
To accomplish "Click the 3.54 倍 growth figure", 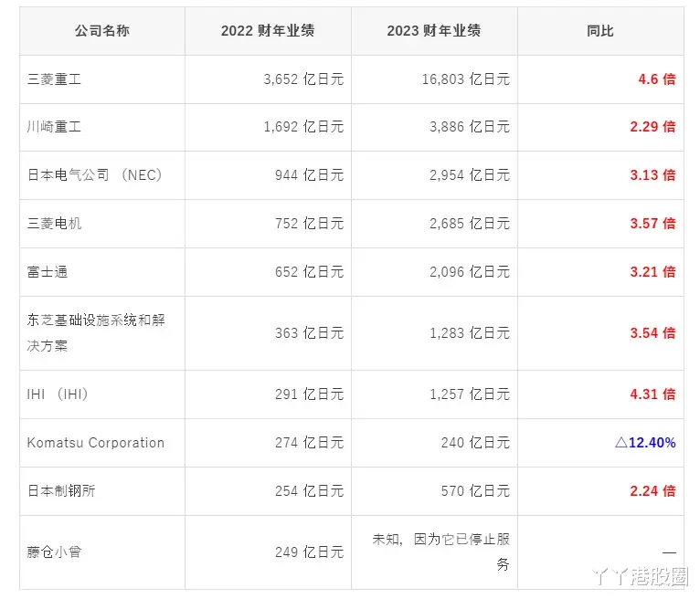I will [x=652, y=333].
